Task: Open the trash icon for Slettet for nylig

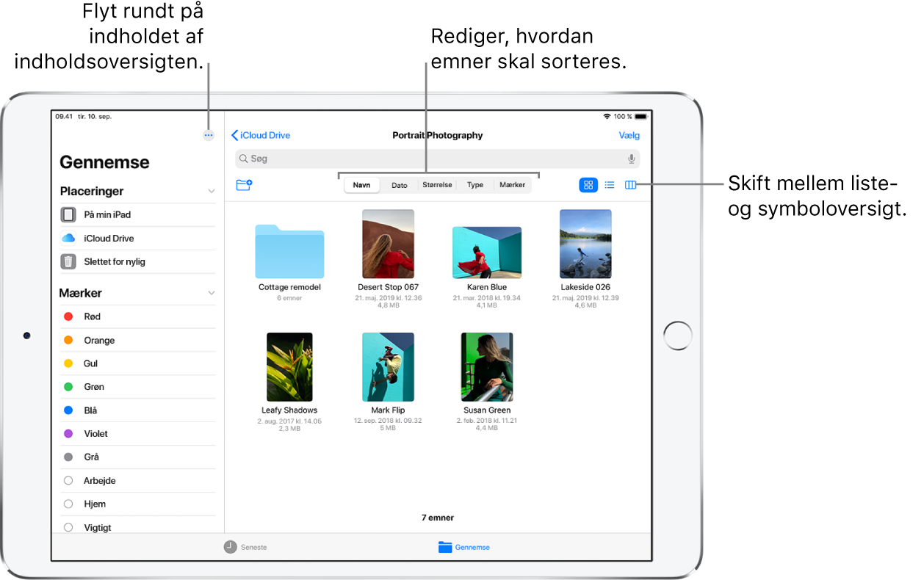Action: pyautogui.click(x=68, y=262)
